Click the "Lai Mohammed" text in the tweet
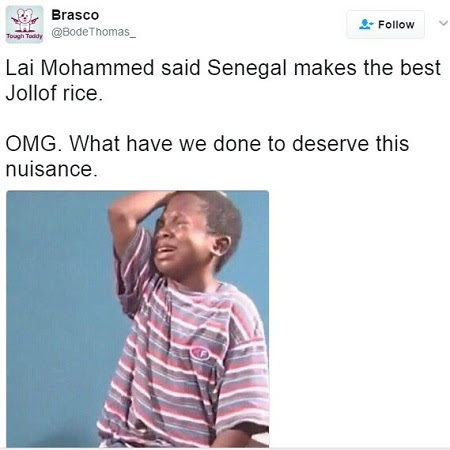The image size is (450, 450). point(80,68)
